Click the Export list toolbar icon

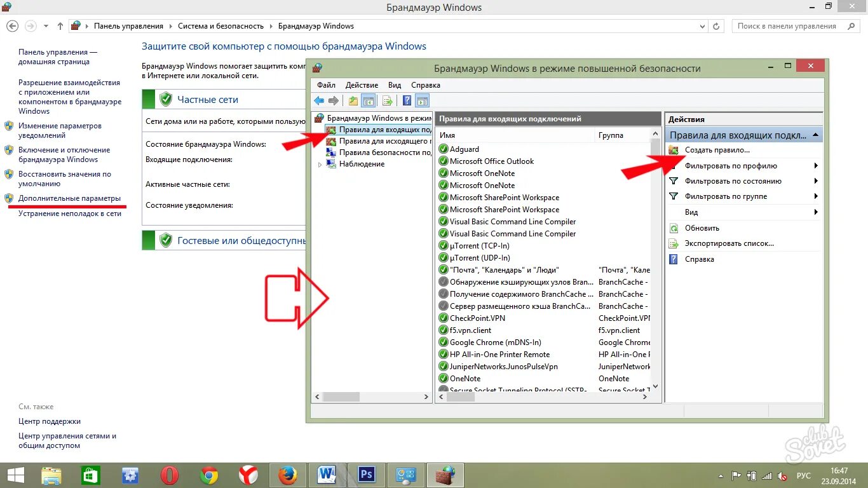(x=387, y=100)
